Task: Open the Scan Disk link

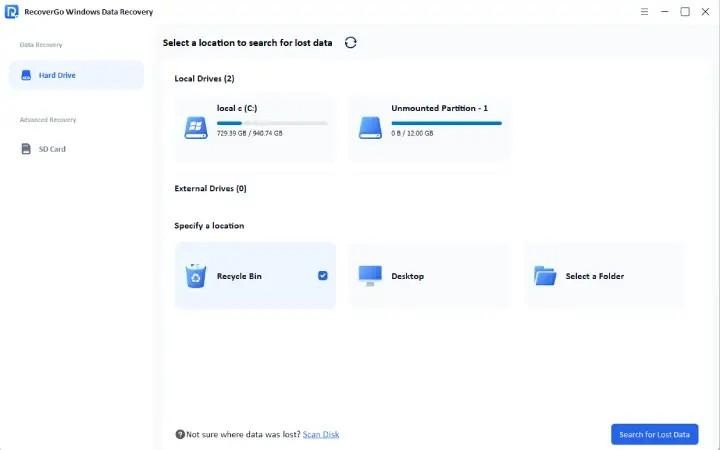Action: 321,434
